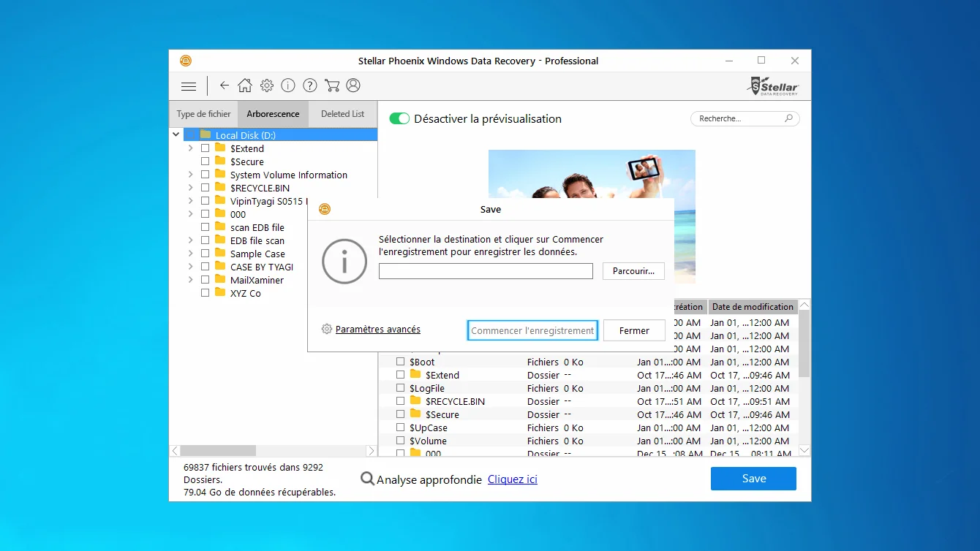Toggle Désactiver la prévisualisation switch

399,118
